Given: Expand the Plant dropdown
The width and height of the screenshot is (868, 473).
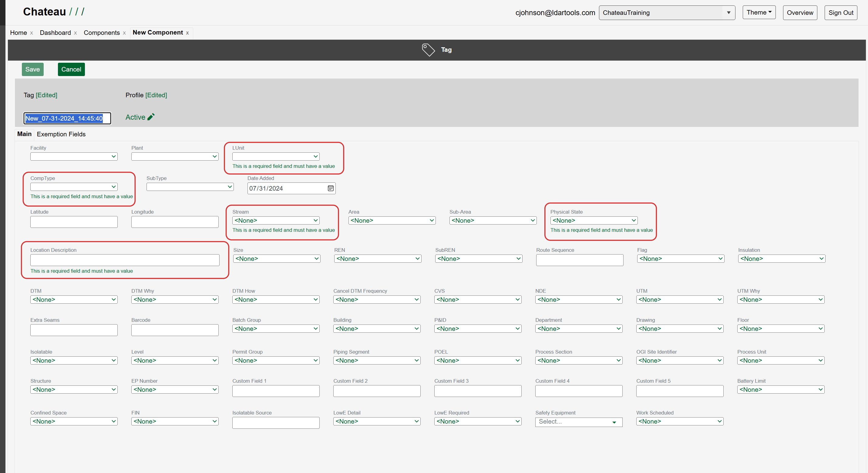Looking at the screenshot, I should (175, 157).
